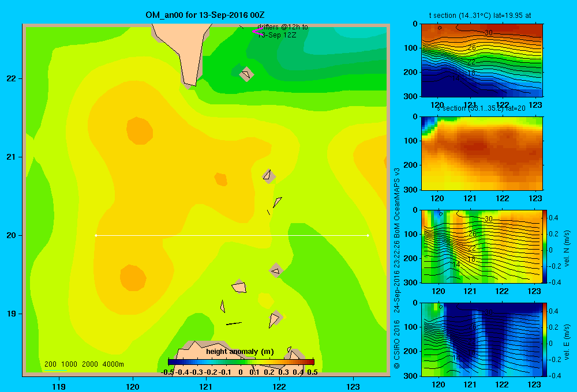The image size is (577, 392).
Task: Click the "0.4" tick on the vel. N color bar
Action: [x=553, y=218]
